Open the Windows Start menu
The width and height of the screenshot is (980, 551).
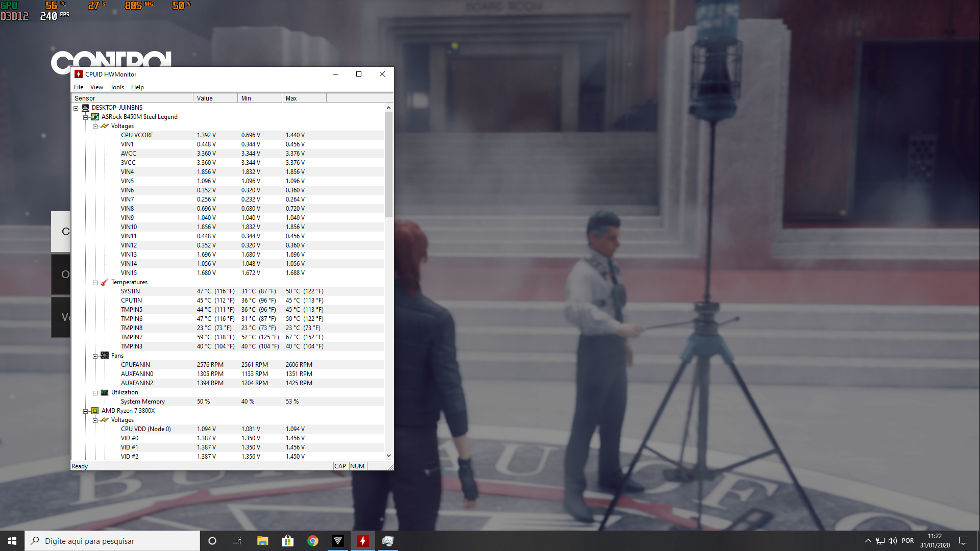[12, 541]
